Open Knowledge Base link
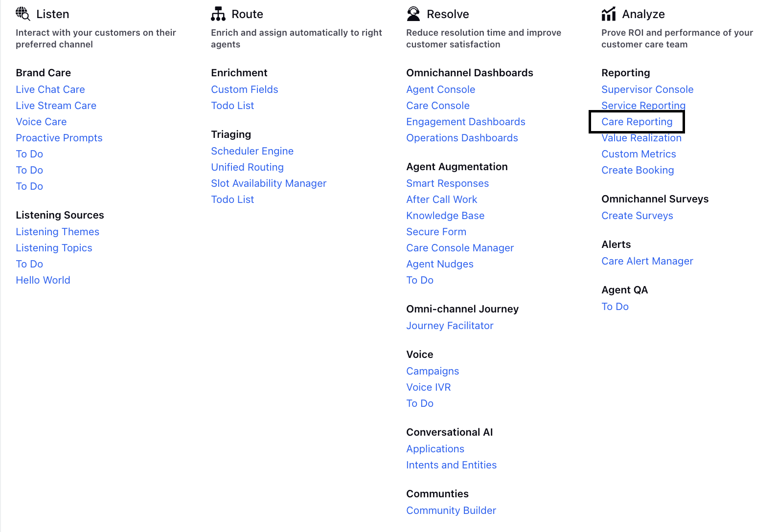The height and width of the screenshot is (532, 777). point(445,216)
